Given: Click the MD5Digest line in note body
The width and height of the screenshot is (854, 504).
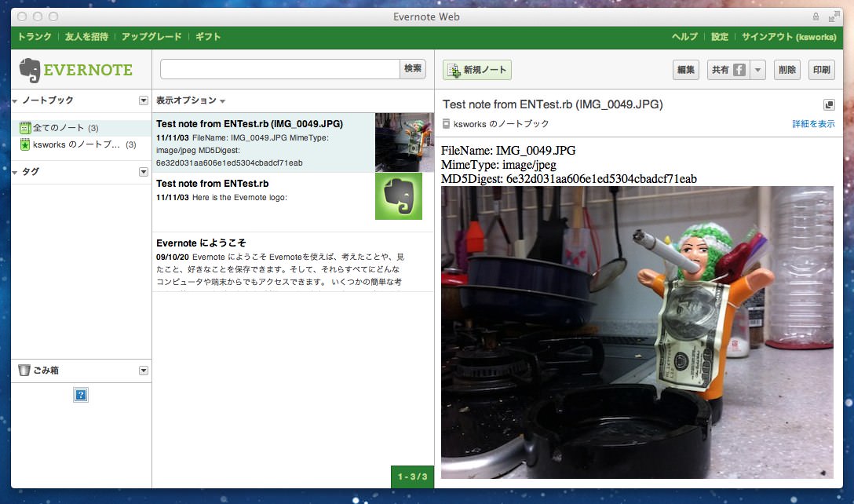Looking at the screenshot, I should 568,179.
